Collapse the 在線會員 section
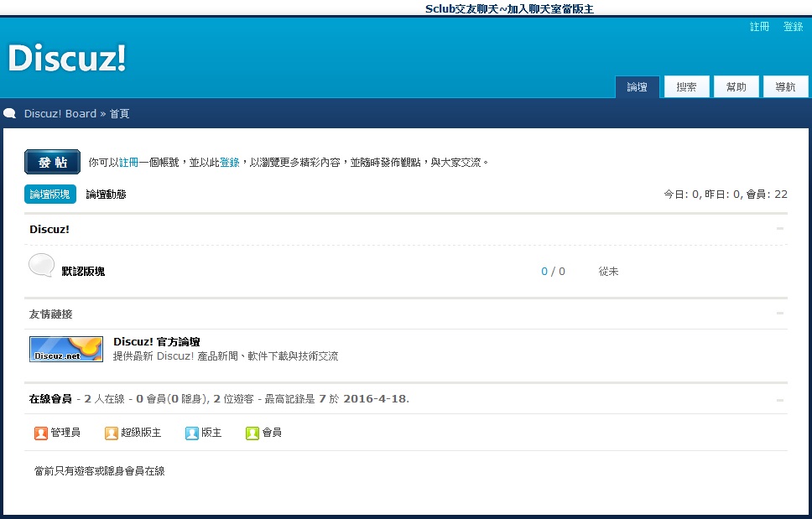Screen dimensions: 812x519 780,399
